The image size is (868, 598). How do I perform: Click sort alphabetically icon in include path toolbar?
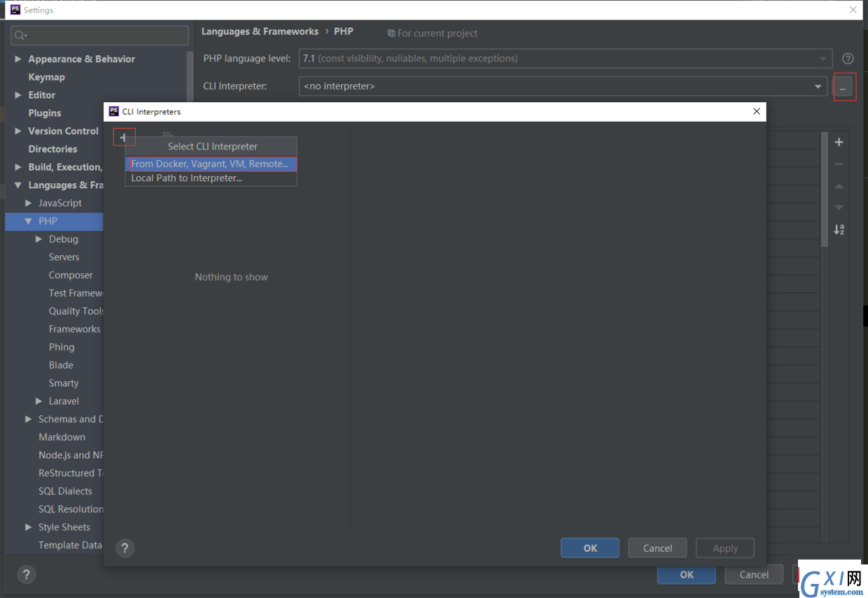click(839, 229)
